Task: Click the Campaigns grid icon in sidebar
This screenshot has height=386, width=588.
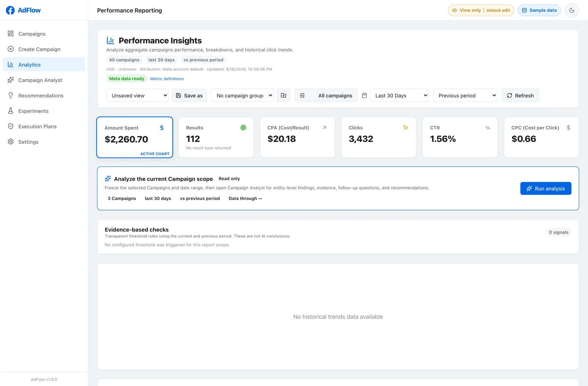Action: (x=11, y=33)
